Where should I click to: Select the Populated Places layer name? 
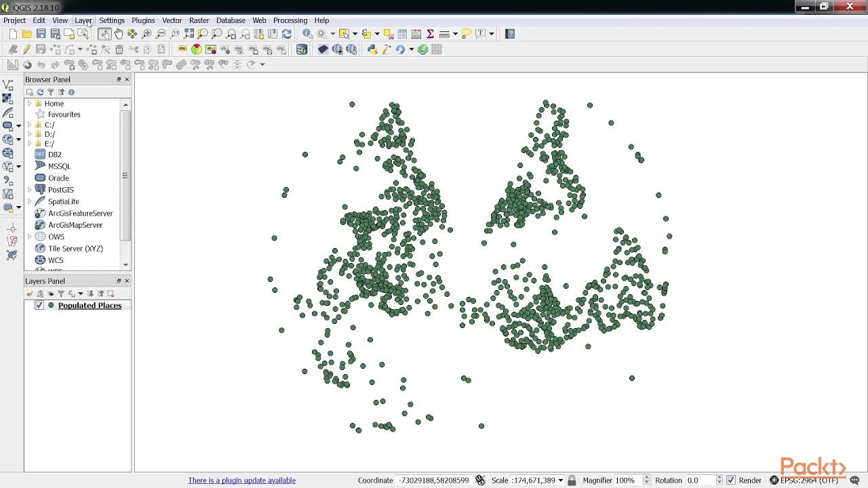pos(90,306)
